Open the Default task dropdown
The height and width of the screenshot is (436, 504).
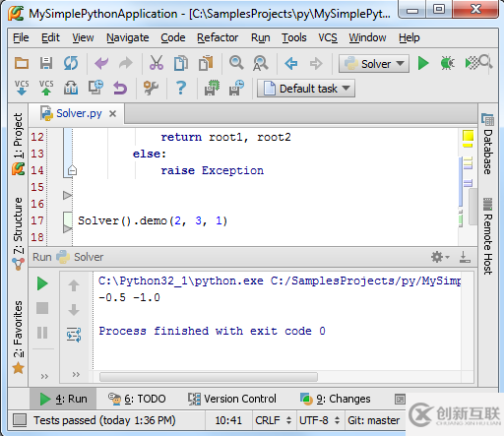[x=306, y=89]
